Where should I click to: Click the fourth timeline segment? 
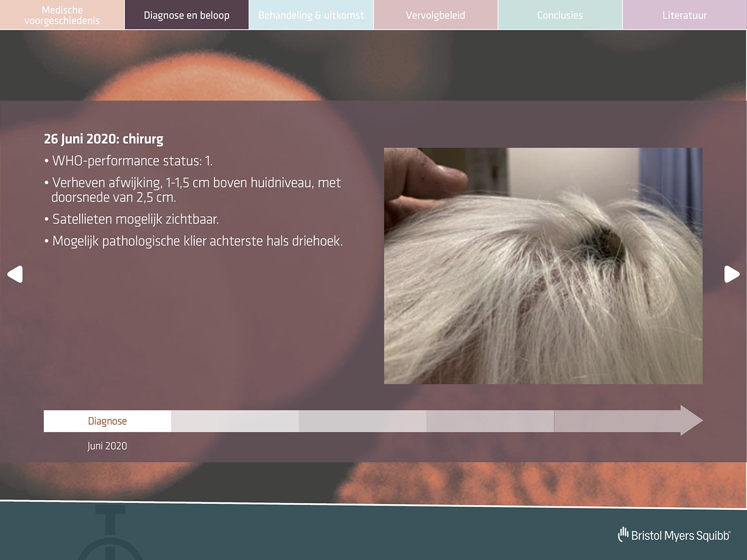click(x=490, y=421)
